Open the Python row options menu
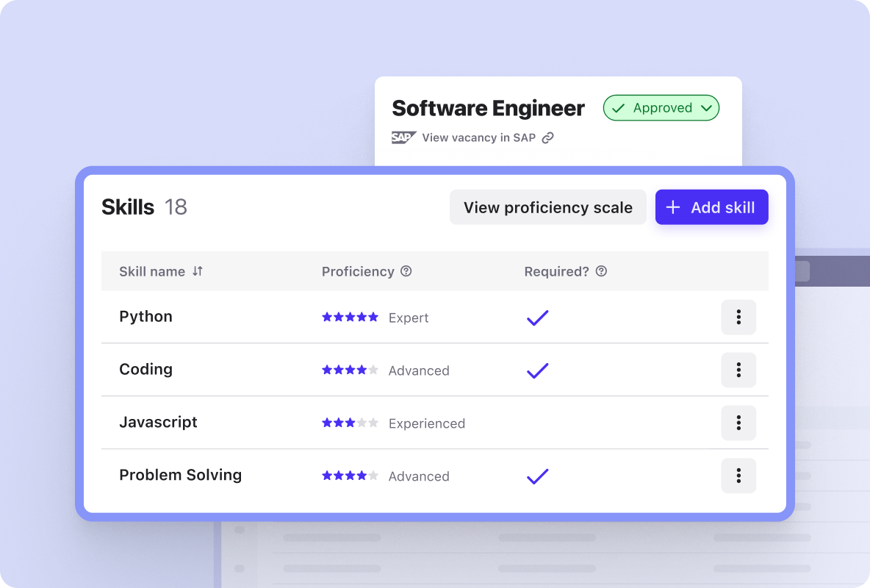 (738, 317)
